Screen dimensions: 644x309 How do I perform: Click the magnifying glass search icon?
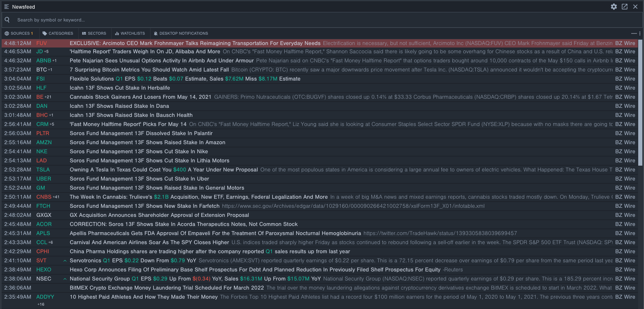[7, 19]
